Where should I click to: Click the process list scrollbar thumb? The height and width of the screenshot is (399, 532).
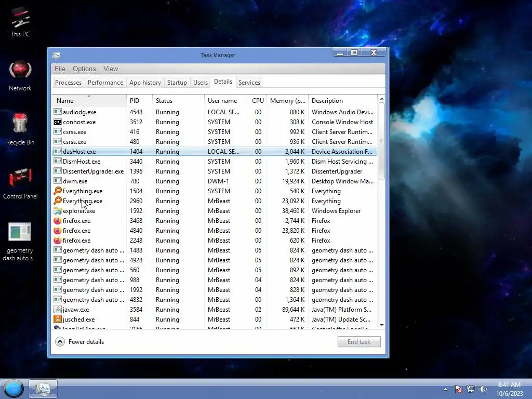(x=382, y=141)
